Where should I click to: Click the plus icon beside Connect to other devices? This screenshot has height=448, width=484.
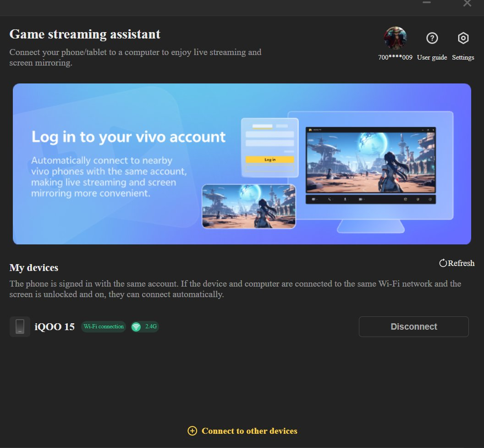pyautogui.click(x=192, y=431)
